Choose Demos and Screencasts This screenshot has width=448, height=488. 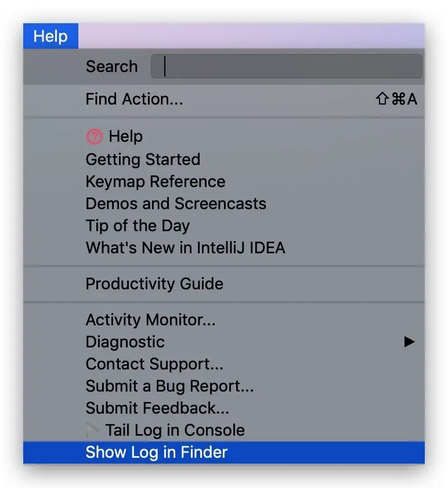176,204
